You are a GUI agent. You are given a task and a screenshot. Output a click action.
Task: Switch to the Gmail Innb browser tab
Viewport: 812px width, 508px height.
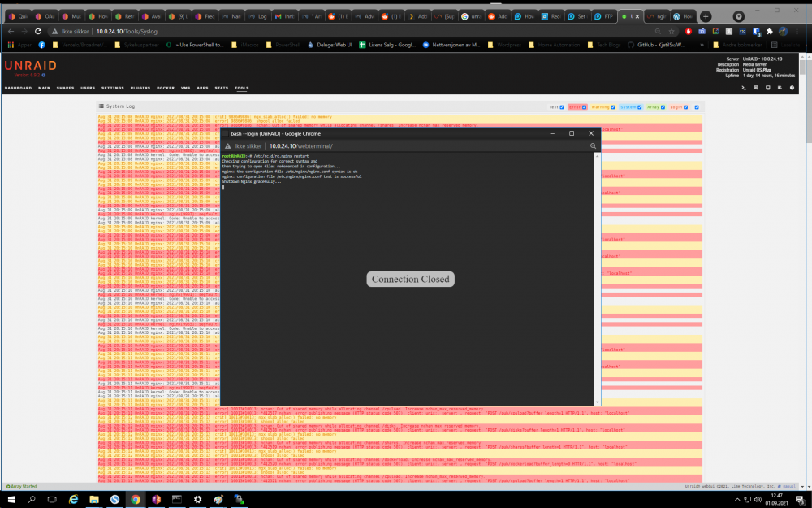pyautogui.click(x=285, y=16)
